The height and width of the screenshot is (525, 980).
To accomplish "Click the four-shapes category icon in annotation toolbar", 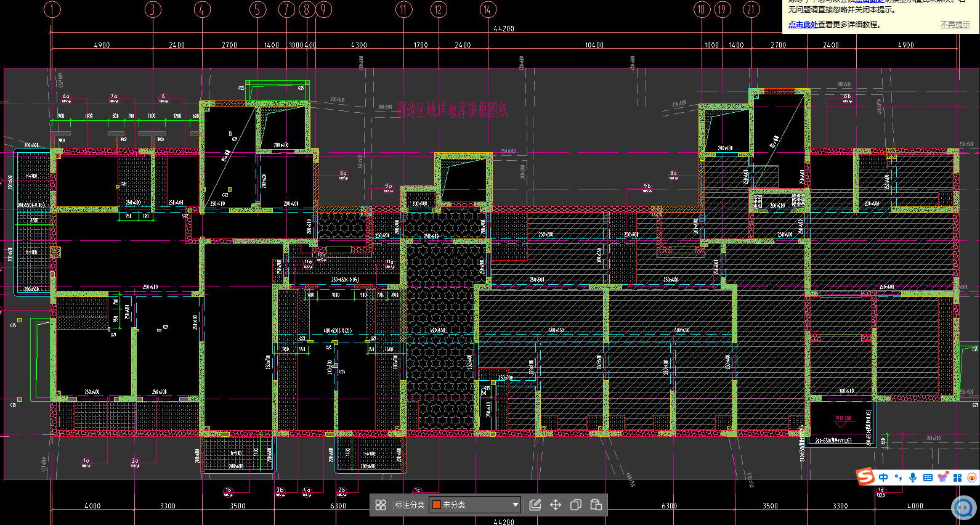I will (x=381, y=505).
